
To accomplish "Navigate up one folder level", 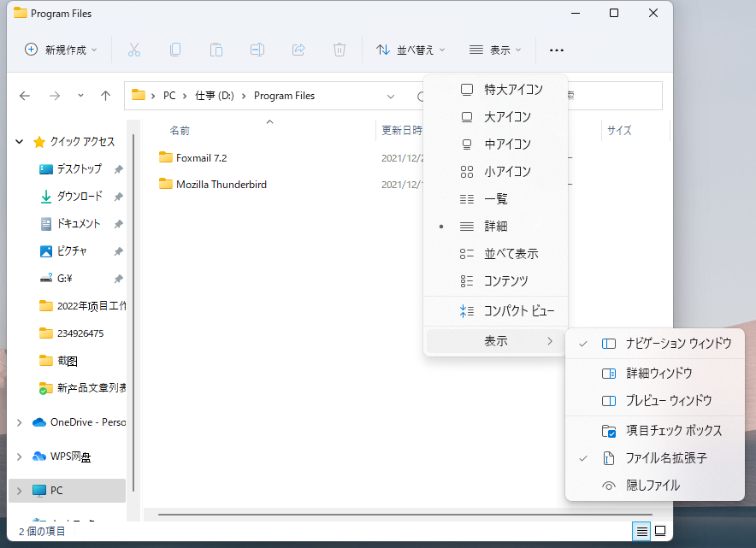I will 105,95.
